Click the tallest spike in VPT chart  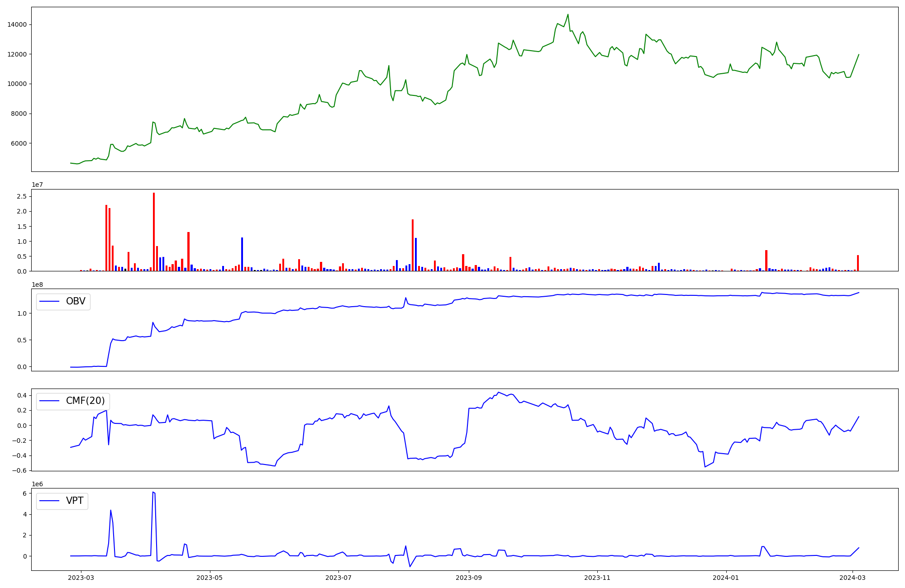[x=153, y=493]
